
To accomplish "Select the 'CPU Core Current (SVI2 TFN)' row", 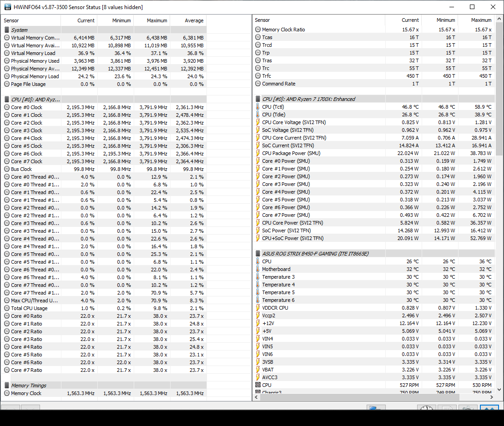I will pos(374,137).
